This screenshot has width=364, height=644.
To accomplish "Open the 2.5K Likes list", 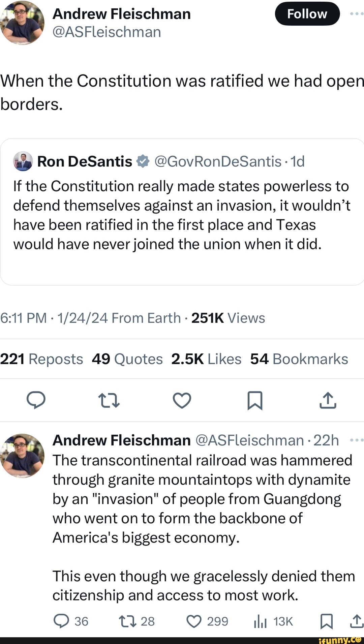I will tap(206, 359).
